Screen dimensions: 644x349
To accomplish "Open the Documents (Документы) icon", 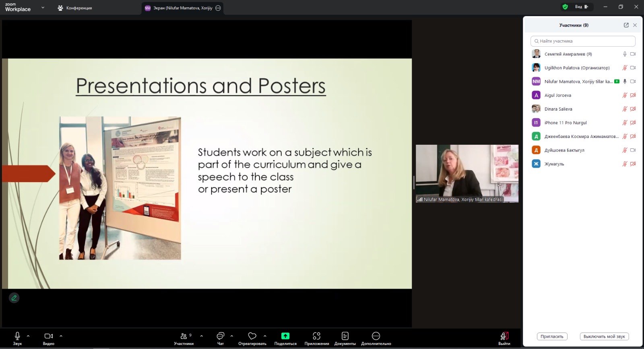I will click(x=345, y=336).
